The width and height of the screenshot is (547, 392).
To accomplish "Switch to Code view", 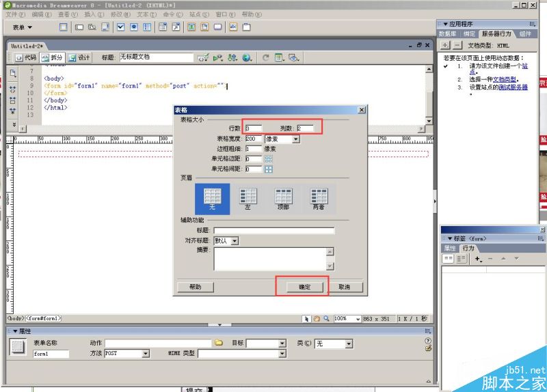I will 26,57.
